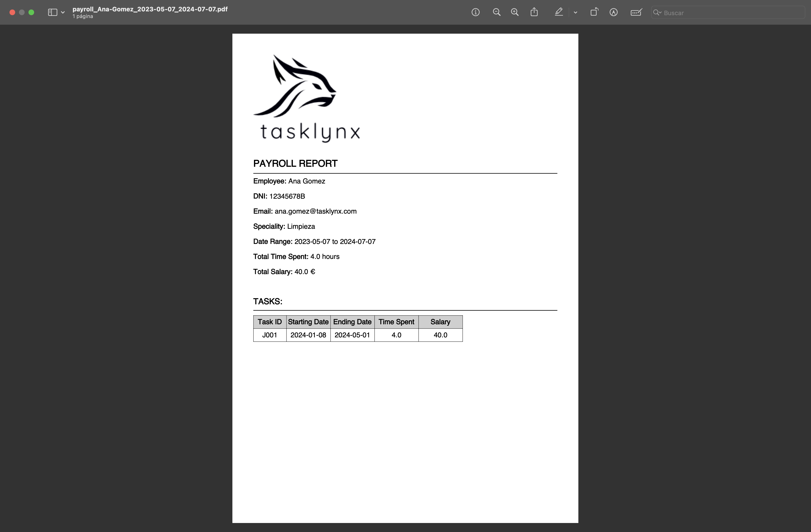
Task: Click the Time Spent column header
Action: pyautogui.click(x=396, y=322)
